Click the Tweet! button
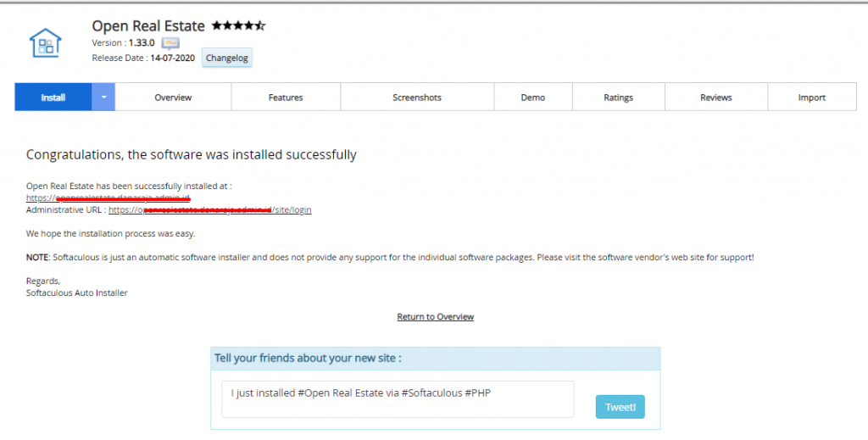The width and height of the screenshot is (868, 440). 620,407
